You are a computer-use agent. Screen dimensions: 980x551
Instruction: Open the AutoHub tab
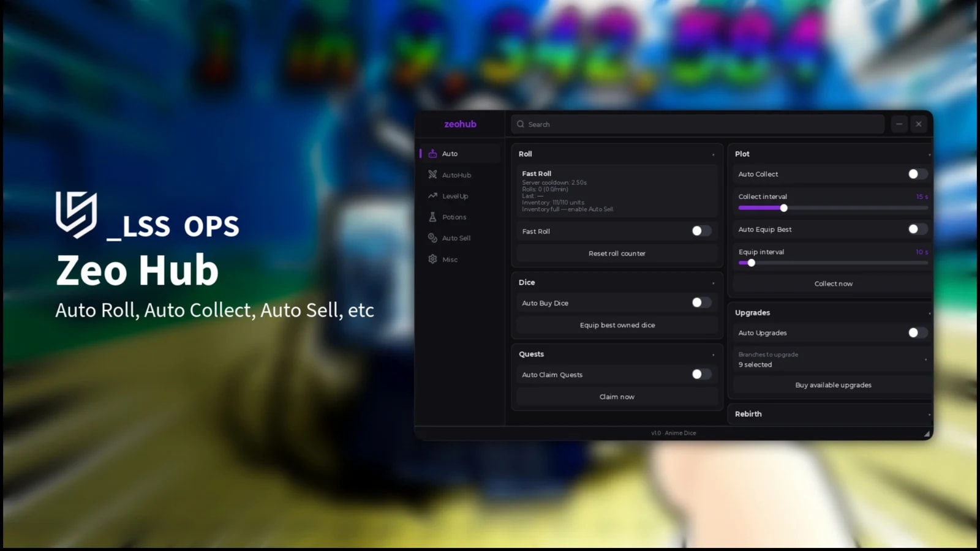click(459, 174)
